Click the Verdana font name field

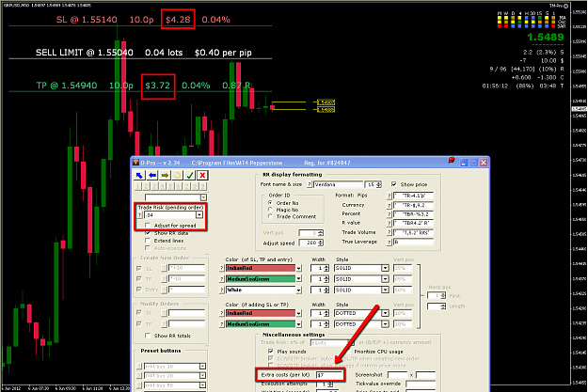click(x=339, y=184)
